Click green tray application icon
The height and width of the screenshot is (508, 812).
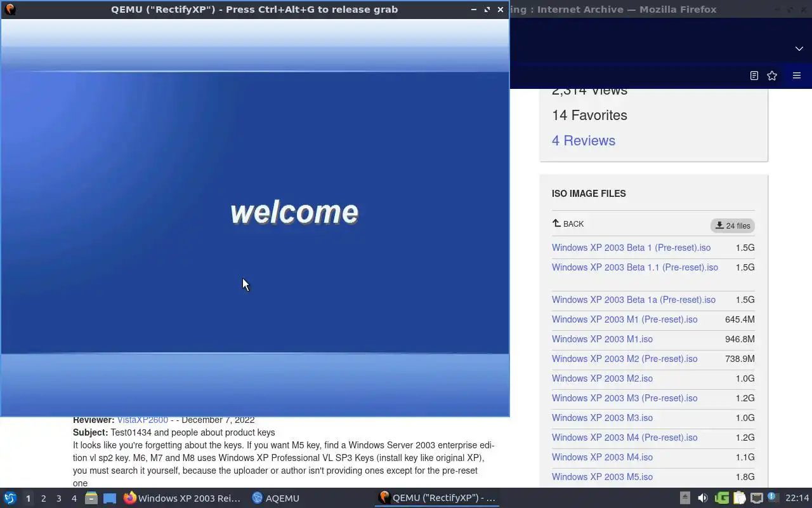(x=721, y=498)
